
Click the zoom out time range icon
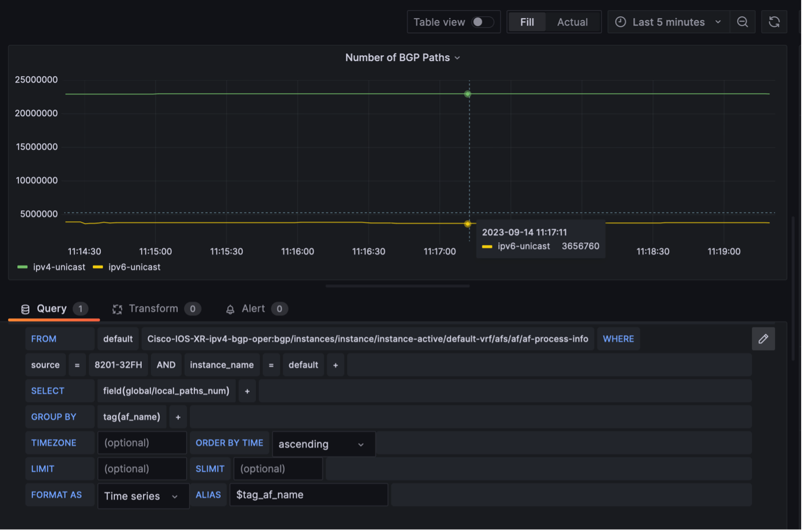(742, 22)
